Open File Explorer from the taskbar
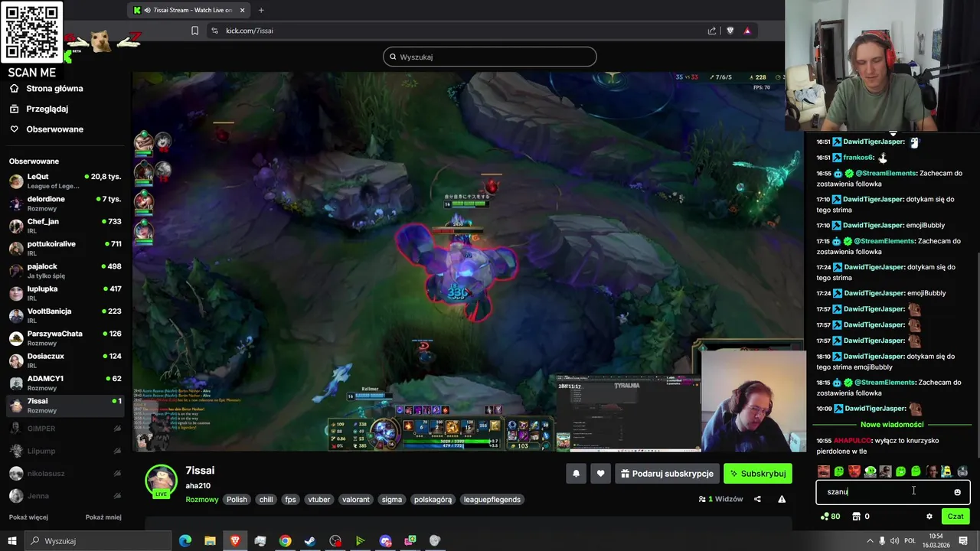This screenshot has width=980, height=551. [210, 541]
